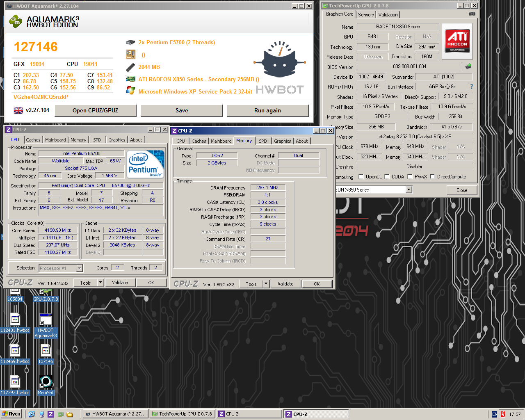Viewport: 525px width, 420px height.
Task: Enable the OpenCL checkbox
Action: (x=361, y=176)
